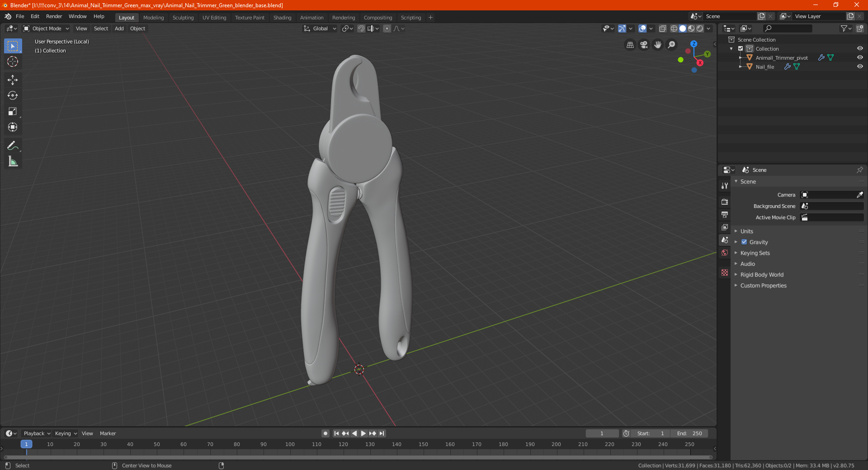Select the Annotate tool
The height and width of the screenshot is (470, 868).
(x=13, y=146)
